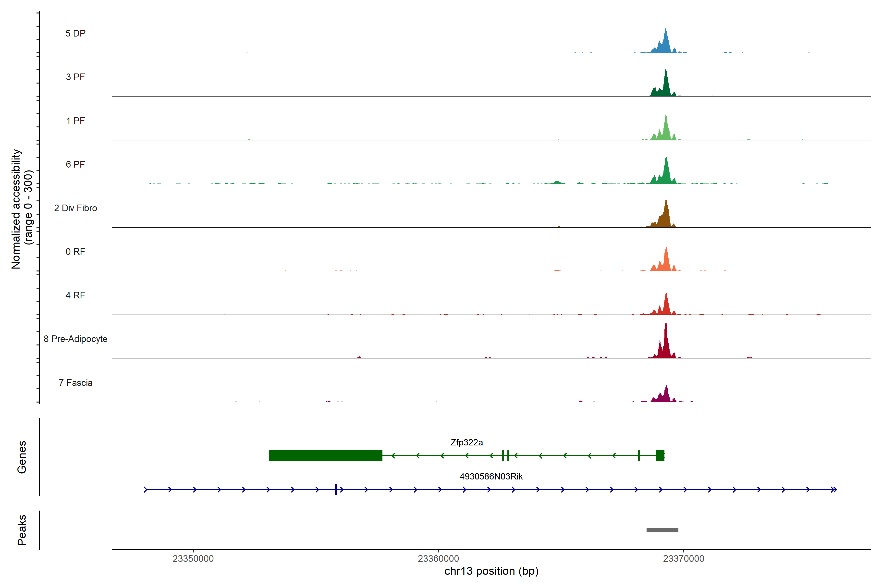Click the 23360000 axis tick label

(438, 559)
